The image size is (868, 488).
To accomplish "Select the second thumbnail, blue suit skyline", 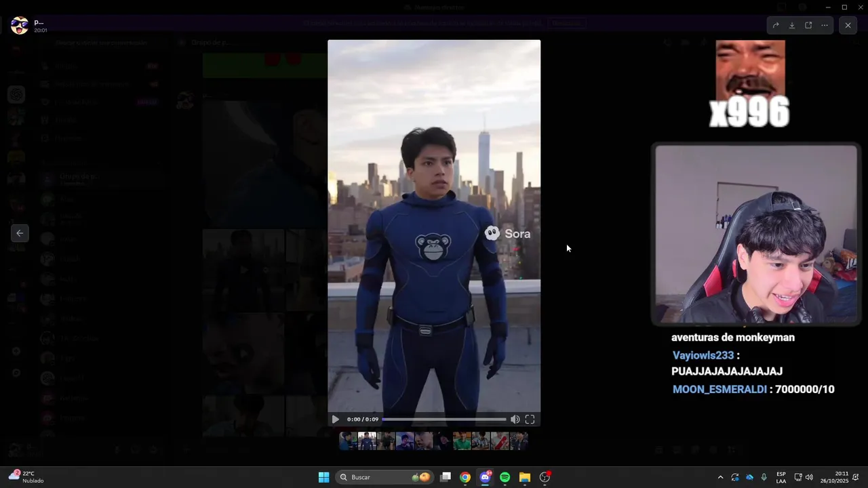I will point(367,441).
